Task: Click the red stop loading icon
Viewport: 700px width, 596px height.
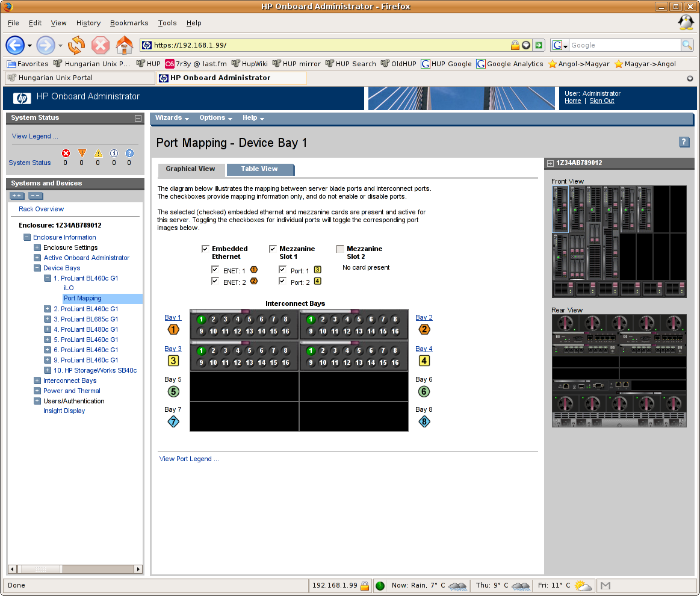Action: tap(101, 45)
